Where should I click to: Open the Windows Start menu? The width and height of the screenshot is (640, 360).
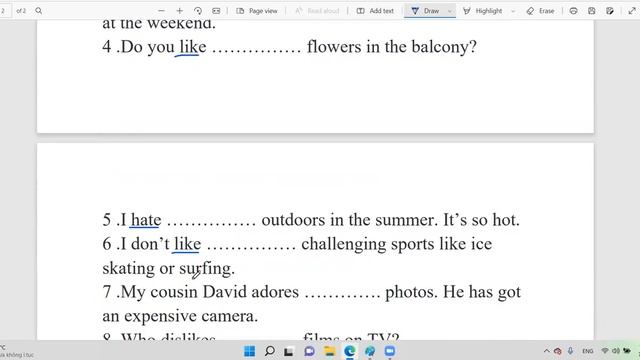[x=249, y=351]
